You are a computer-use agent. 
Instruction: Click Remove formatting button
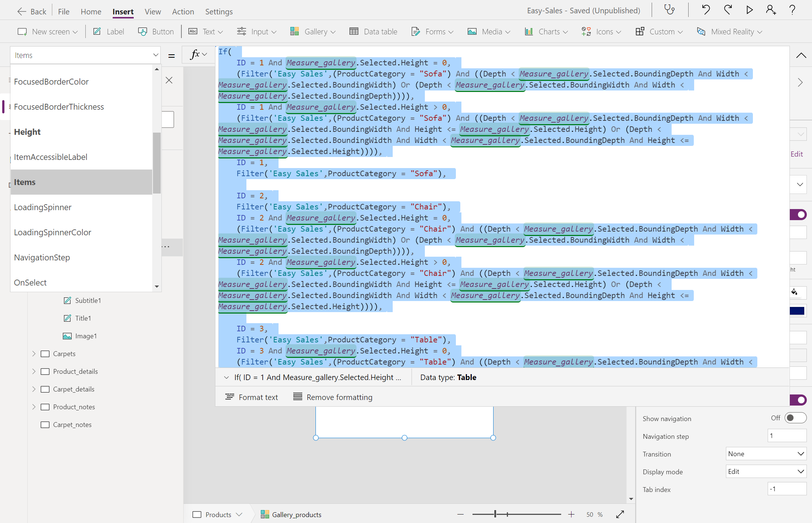[332, 397]
